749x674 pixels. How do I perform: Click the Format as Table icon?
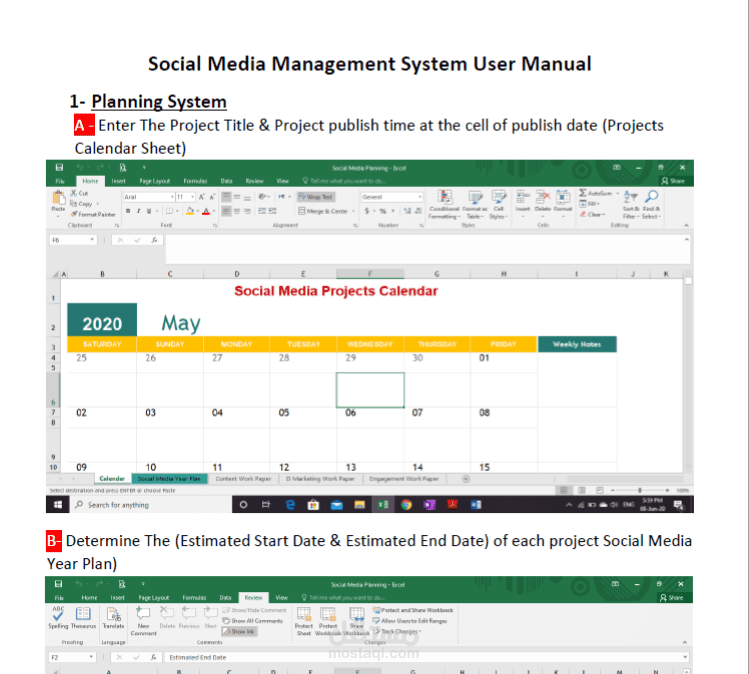click(475, 197)
